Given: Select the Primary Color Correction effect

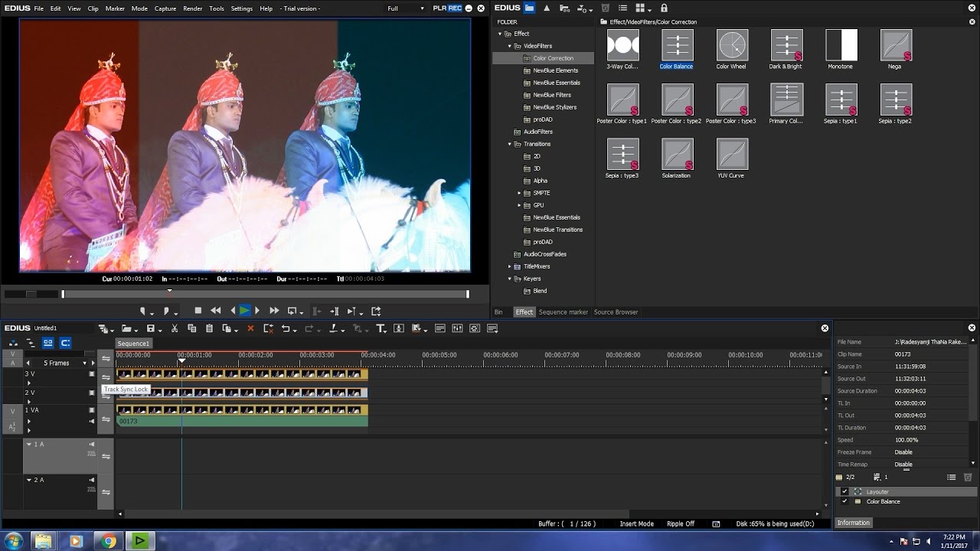Looking at the screenshot, I should coord(786,99).
